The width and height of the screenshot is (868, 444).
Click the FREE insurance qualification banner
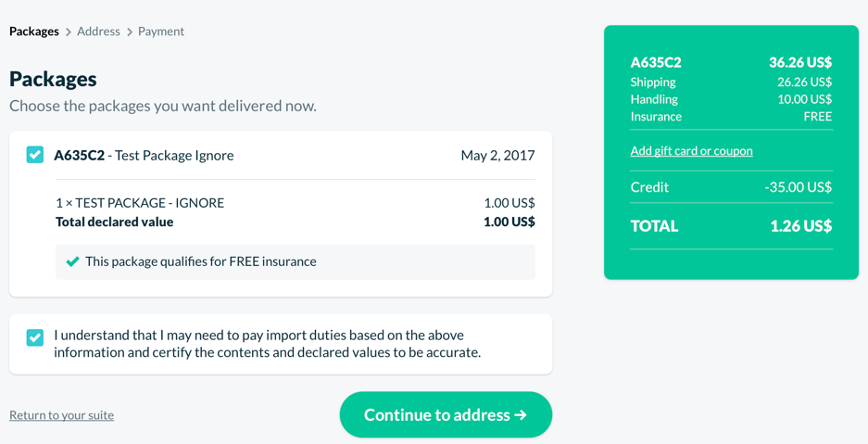(295, 261)
